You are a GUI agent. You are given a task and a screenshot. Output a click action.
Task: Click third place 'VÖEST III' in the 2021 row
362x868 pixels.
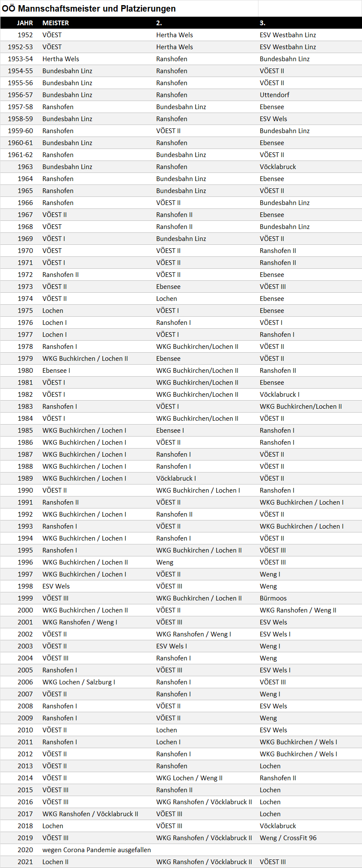click(x=273, y=862)
